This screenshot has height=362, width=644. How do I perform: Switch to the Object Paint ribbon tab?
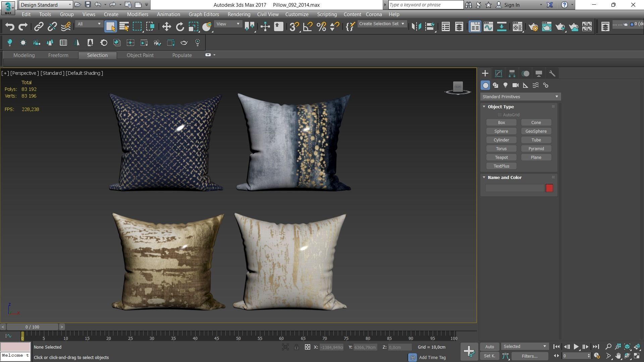(140, 55)
